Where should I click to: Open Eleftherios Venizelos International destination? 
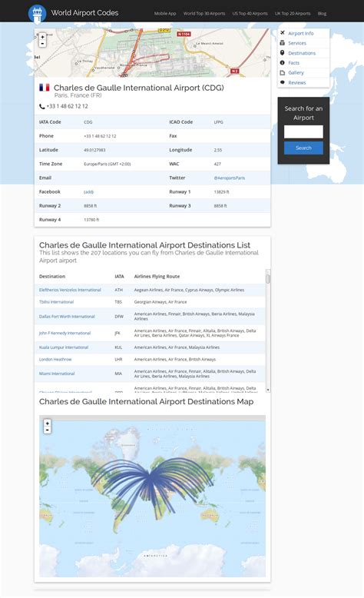point(70,291)
